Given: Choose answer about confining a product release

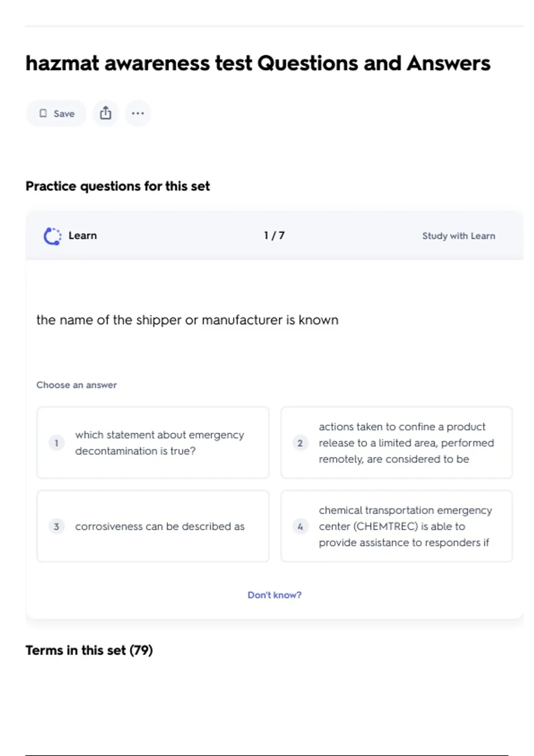Looking at the screenshot, I should pyautogui.click(x=406, y=443).
